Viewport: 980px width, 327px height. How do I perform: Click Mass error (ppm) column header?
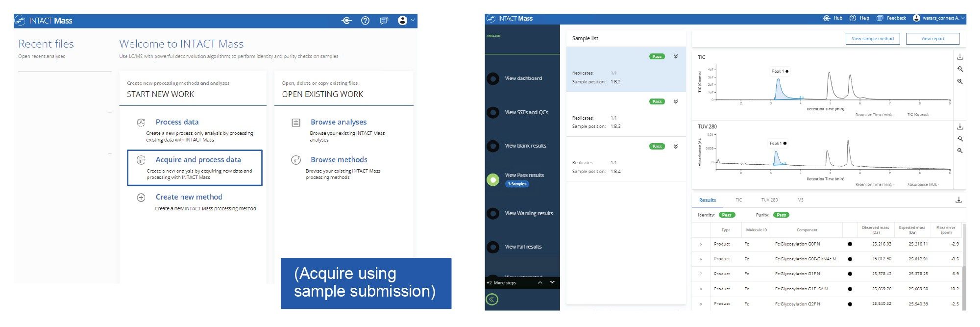coord(946,230)
